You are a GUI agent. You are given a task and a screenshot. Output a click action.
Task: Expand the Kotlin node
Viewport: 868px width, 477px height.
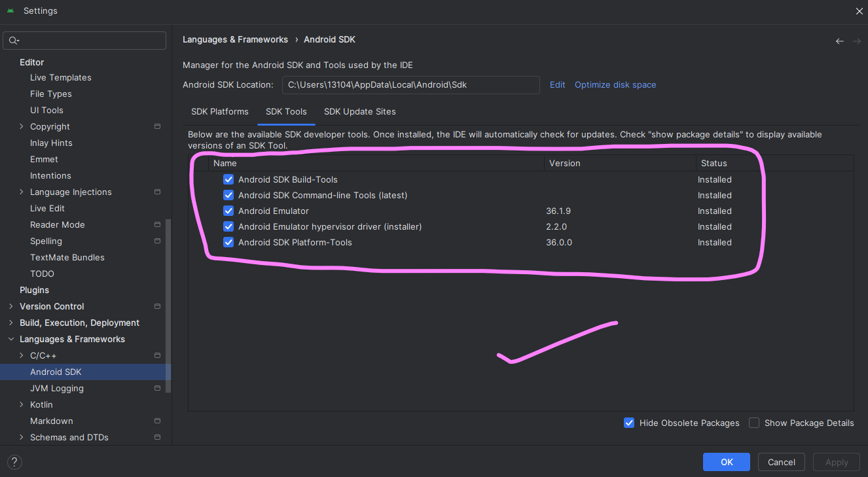pos(22,404)
